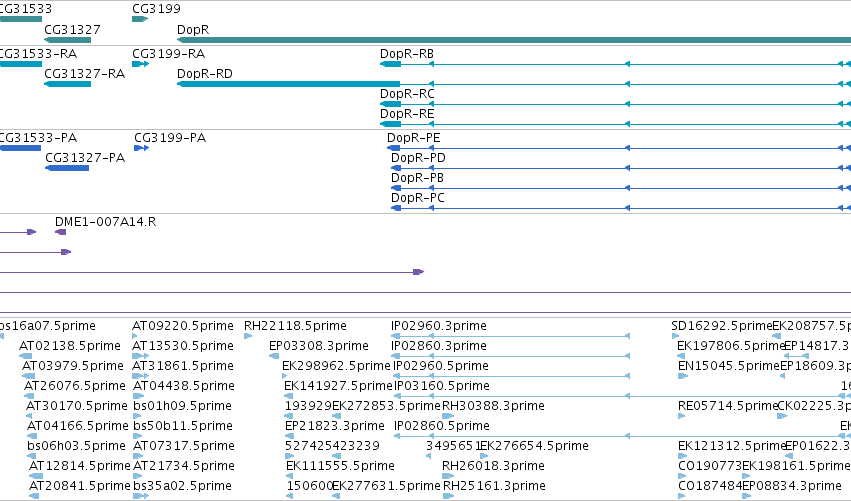Select the DopR-PD protein label
Image resolution: width=851 pixels, height=501 pixels.
pyautogui.click(x=418, y=158)
